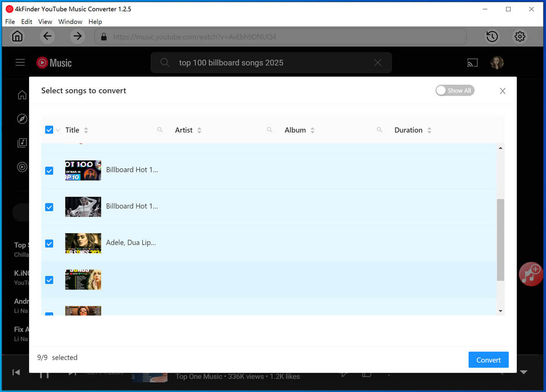Open the File menu
The height and width of the screenshot is (392, 546).
point(10,21)
